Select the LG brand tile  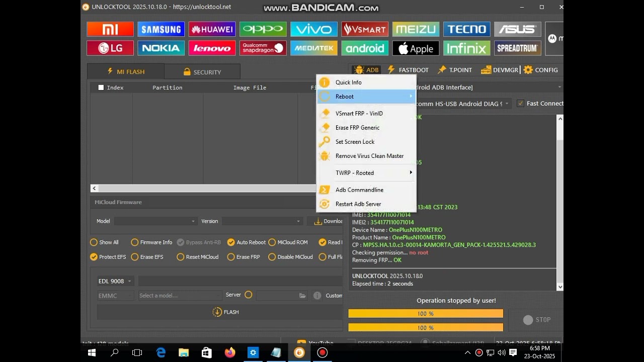[110, 48]
